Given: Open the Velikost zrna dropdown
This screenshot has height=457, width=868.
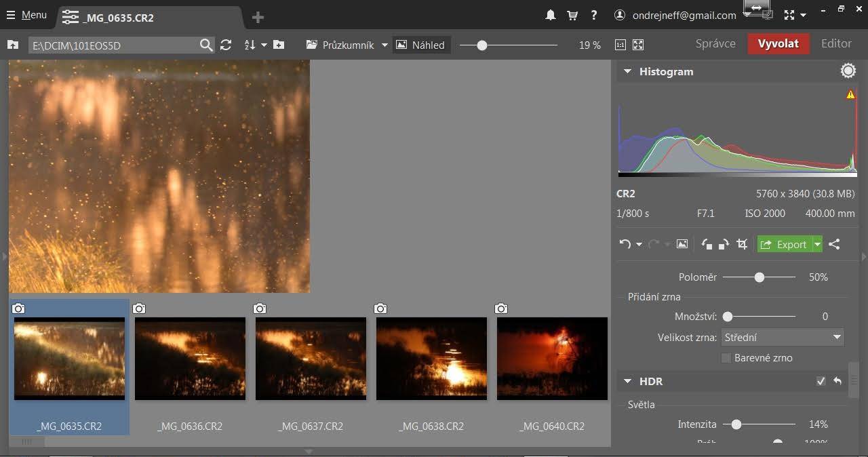Looking at the screenshot, I should click(783, 337).
